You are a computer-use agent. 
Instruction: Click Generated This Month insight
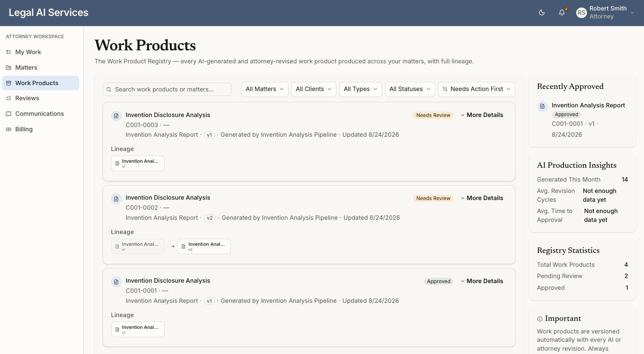pyautogui.click(x=582, y=180)
